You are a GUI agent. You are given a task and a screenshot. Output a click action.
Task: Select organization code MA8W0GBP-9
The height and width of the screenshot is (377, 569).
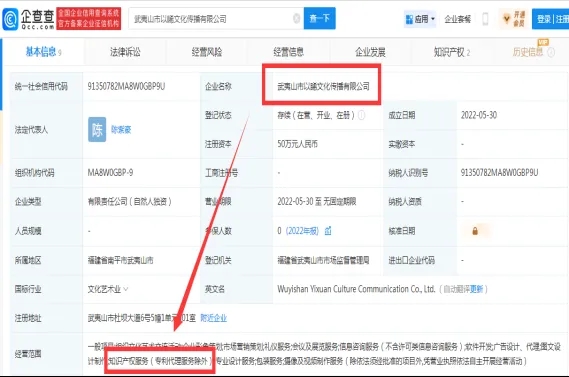pos(110,173)
